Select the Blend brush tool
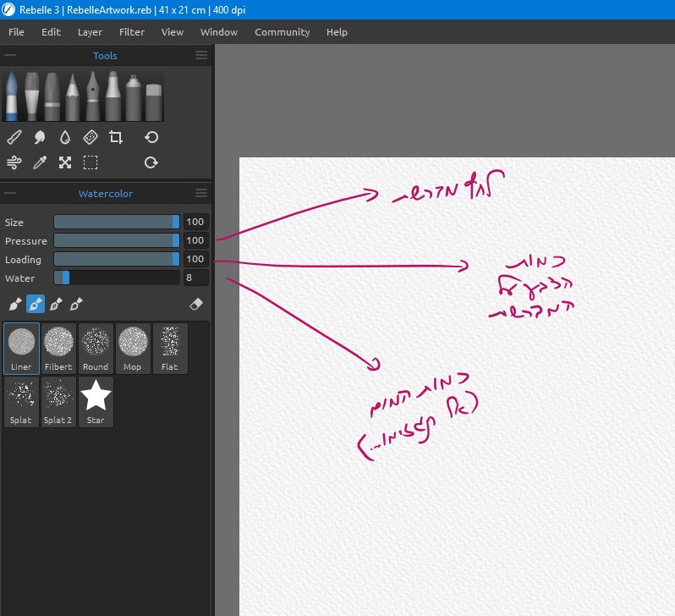 coord(14,137)
